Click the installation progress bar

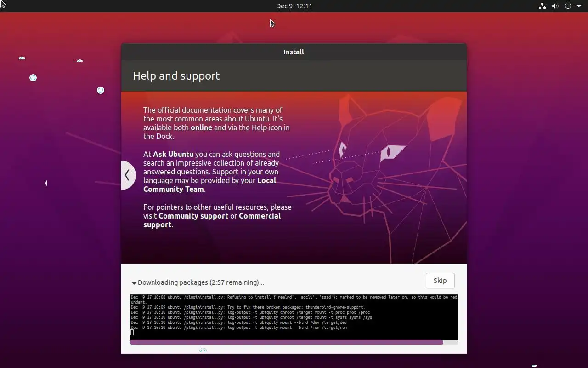click(x=294, y=342)
